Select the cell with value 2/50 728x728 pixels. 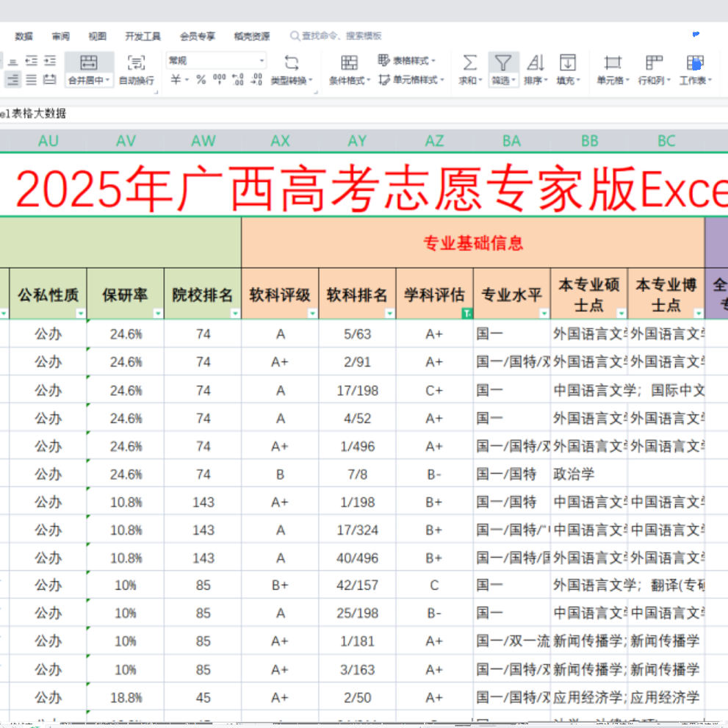(x=358, y=698)
